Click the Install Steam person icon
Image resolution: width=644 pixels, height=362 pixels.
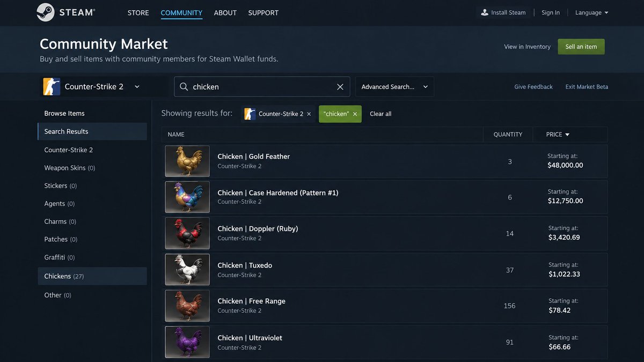click(485, 12)
